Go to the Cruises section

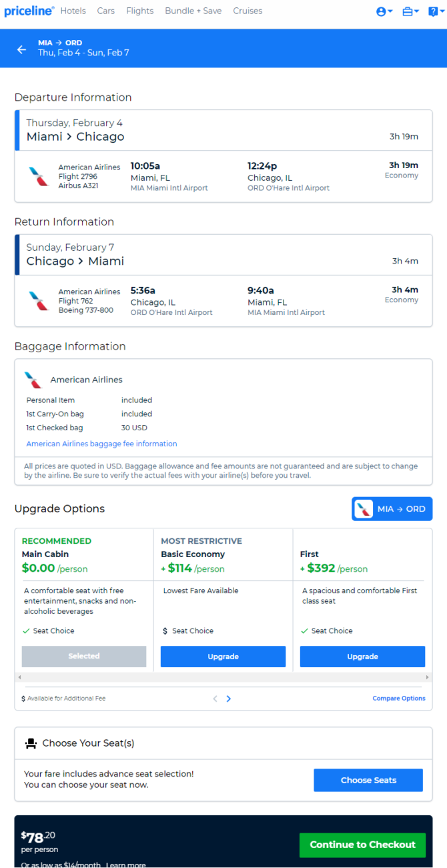[248, 11]
